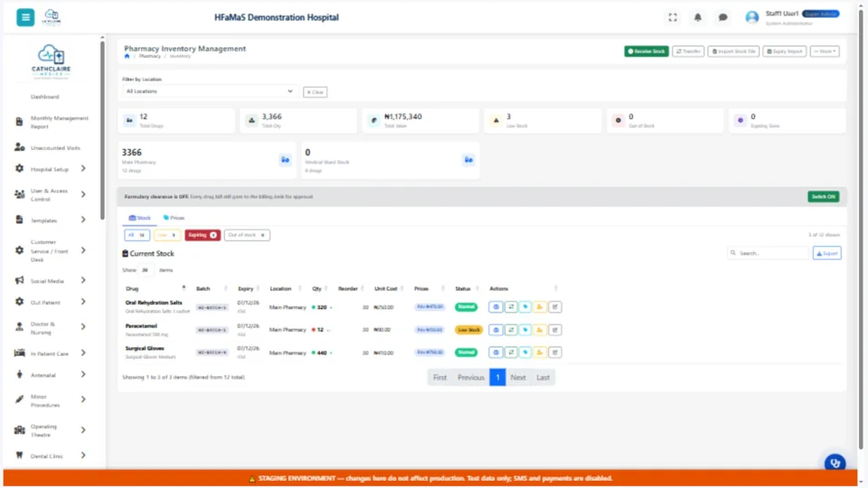Click the Pharmacy breadcrumb link
This screenshot has height=488, width=868.
click(149, 56)
